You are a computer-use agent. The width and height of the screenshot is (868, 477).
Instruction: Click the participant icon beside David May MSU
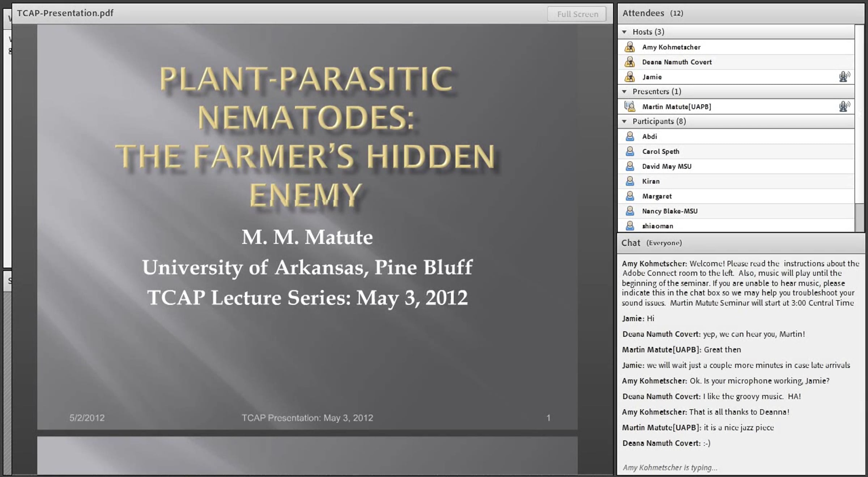click(x=630, y=166)
